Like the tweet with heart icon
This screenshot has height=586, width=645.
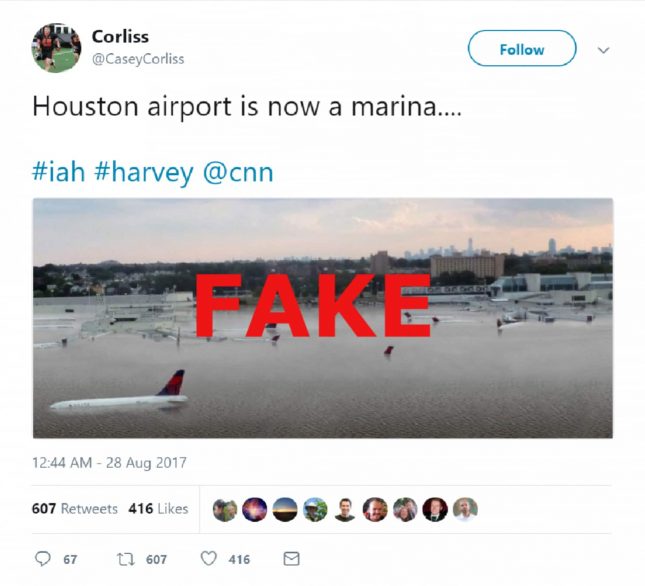(x=209, y=559)
